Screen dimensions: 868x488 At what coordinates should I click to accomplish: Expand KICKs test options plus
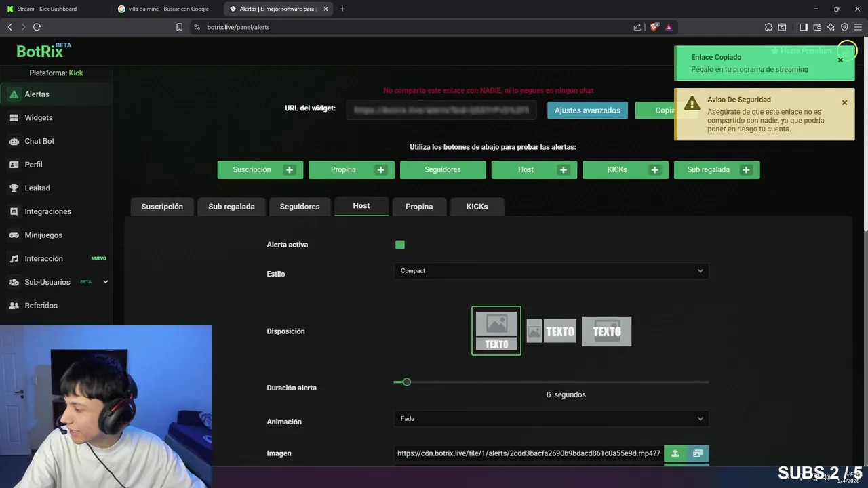(654, 170)
